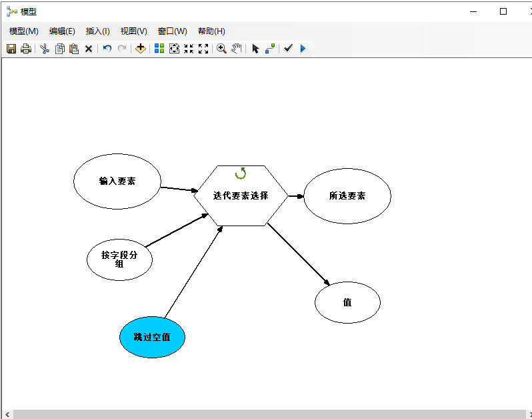Open the 帮助(H) menu
Screen dimensions: 532x419
coord(211,31)
